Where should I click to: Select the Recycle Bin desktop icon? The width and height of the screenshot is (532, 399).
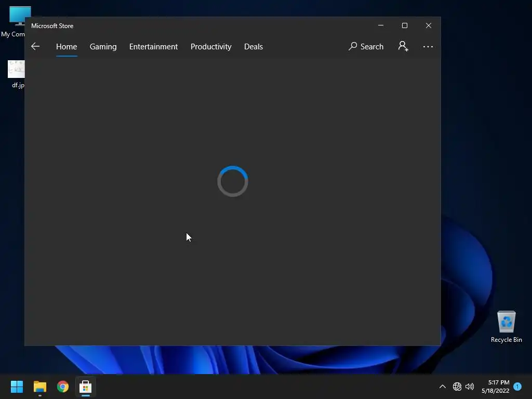(506, 327)
